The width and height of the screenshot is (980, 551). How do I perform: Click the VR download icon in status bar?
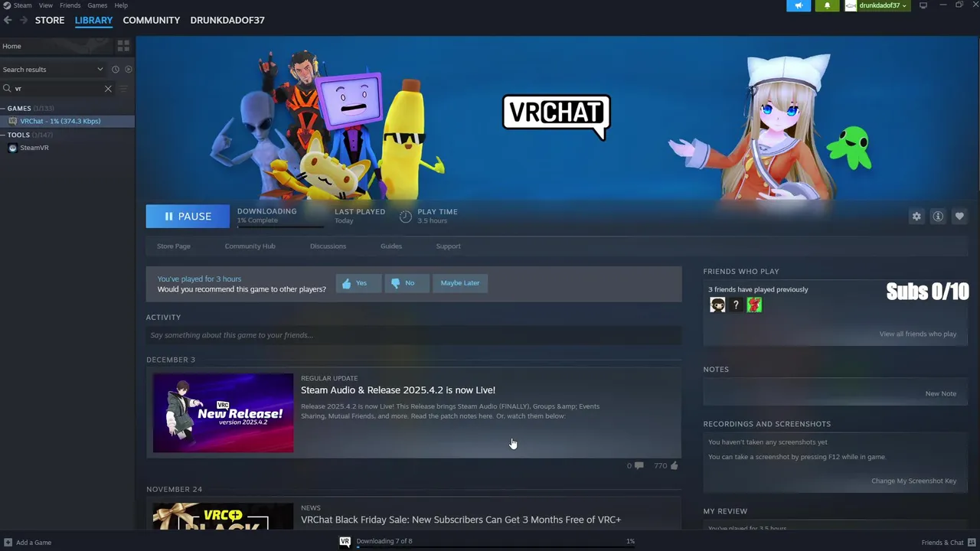345,541
